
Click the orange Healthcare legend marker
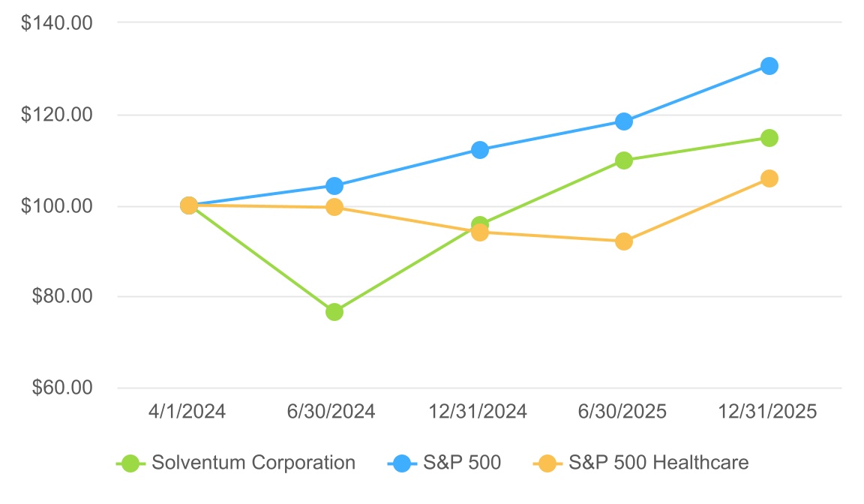pyautogui.click(x=548, y=463)
